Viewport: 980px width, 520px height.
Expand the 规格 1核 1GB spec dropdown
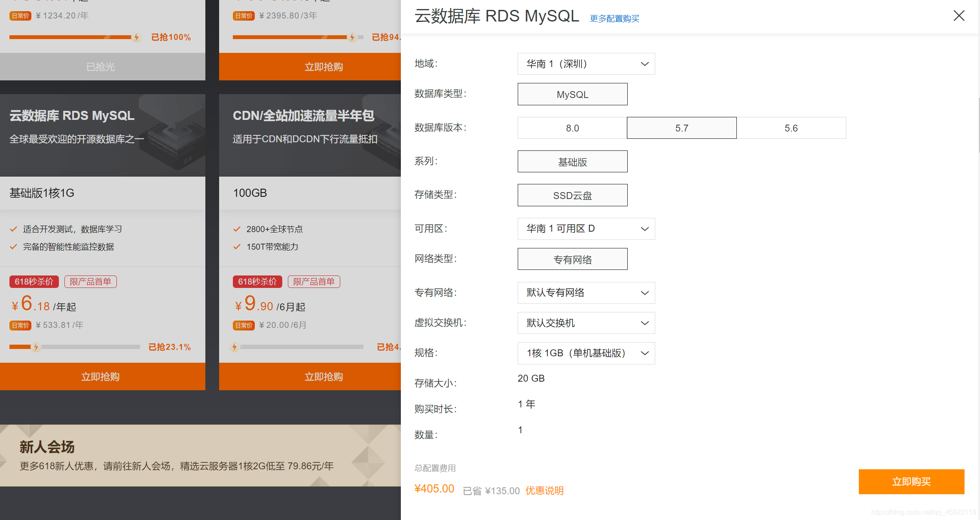(586, 353)
